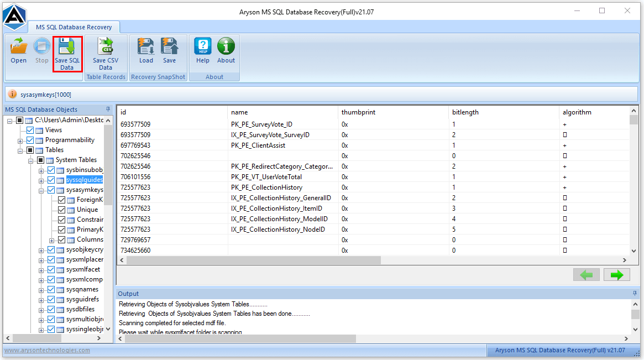Click the tree panel vertical scrollbar
This screenshot has width=644, height=360.
point(108,164)
